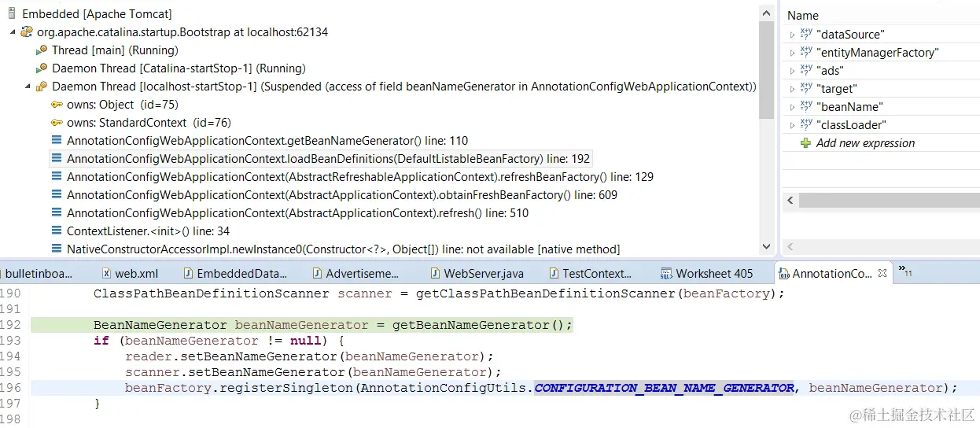980x428 pixels.
Task: Click the stack frame icon for refresh() line 510
Action: pyautogui.click(x=57, y=213)
